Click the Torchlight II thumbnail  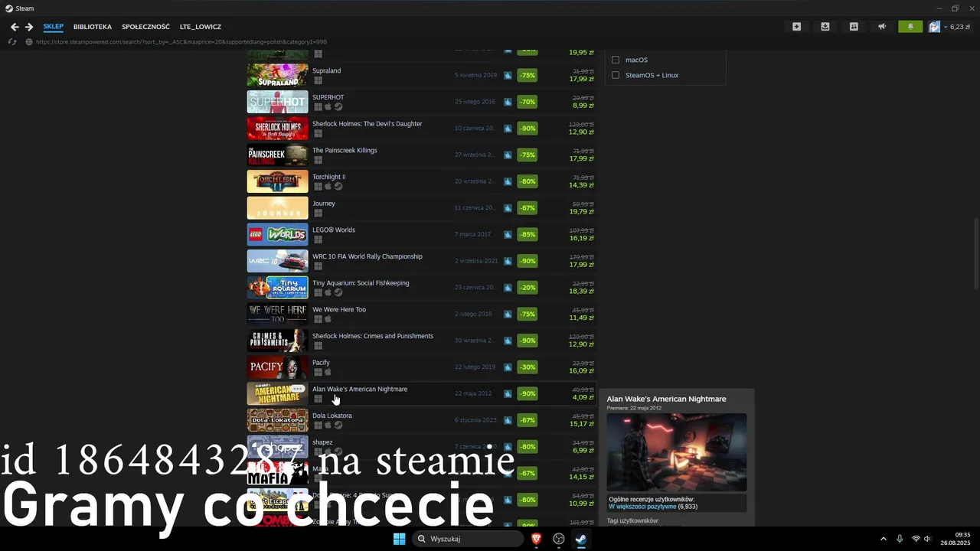[x=277, y=181]
